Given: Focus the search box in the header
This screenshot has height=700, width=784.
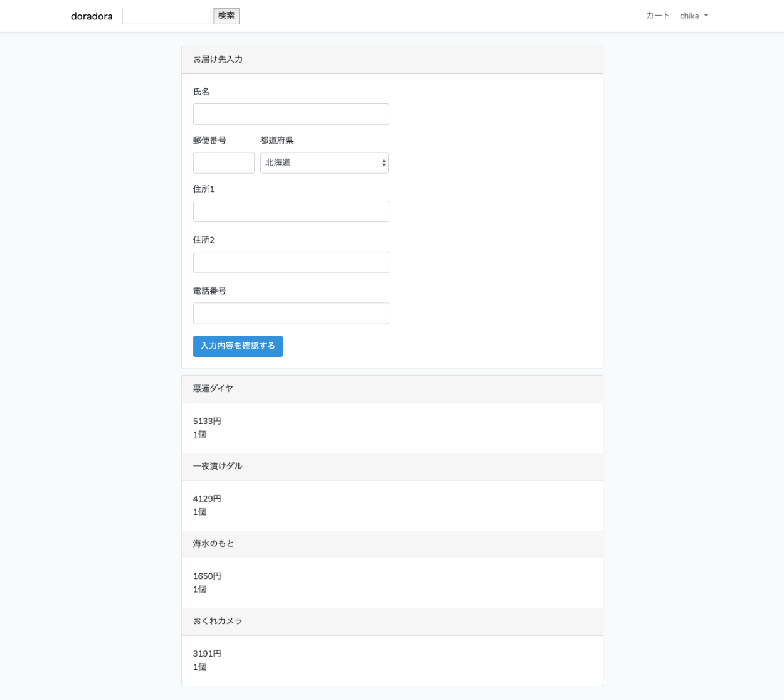Looking at the screenshot, I should 166,16.
